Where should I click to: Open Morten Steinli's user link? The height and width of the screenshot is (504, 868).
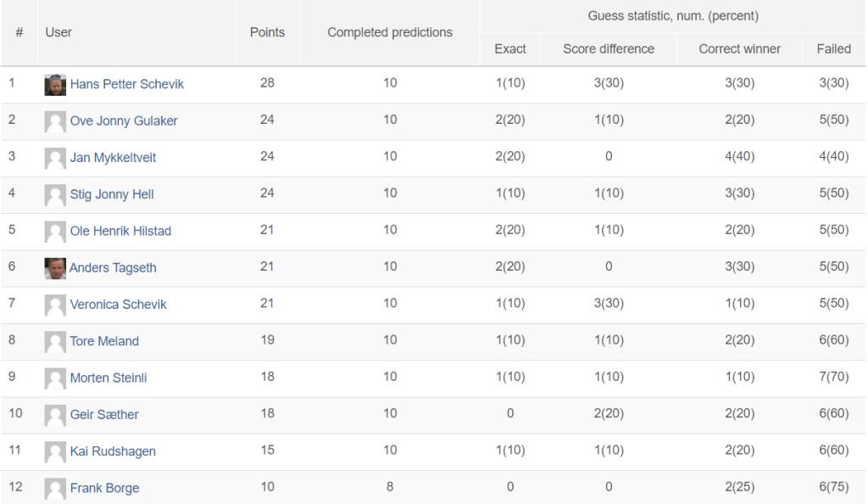(x=108, y=378)
